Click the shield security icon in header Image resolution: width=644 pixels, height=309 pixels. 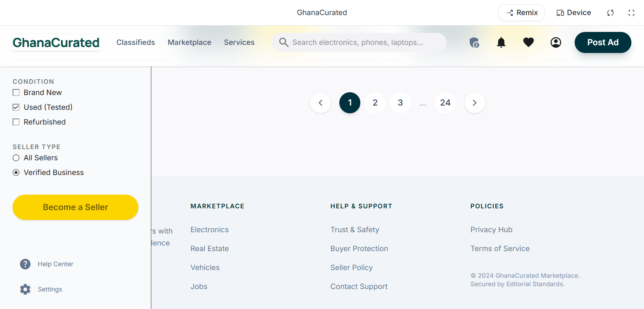click(x=474, y=42)
